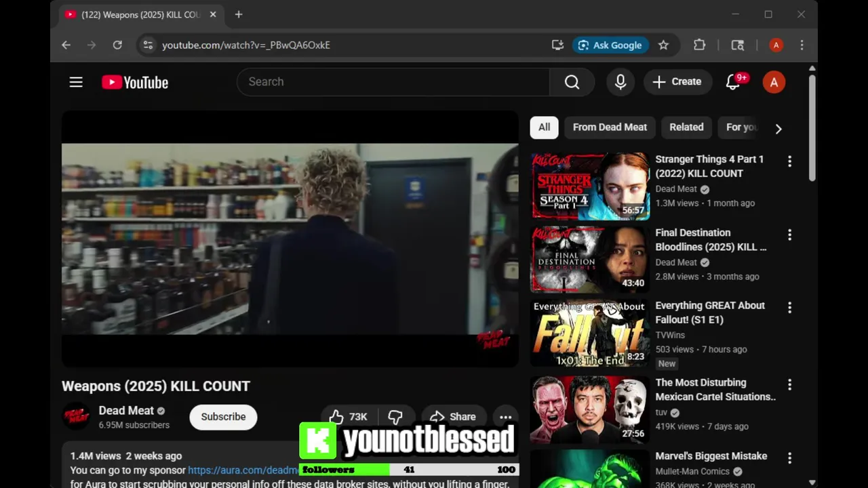Reload the page
868x488 pixels.
click(x=117, y=45)
